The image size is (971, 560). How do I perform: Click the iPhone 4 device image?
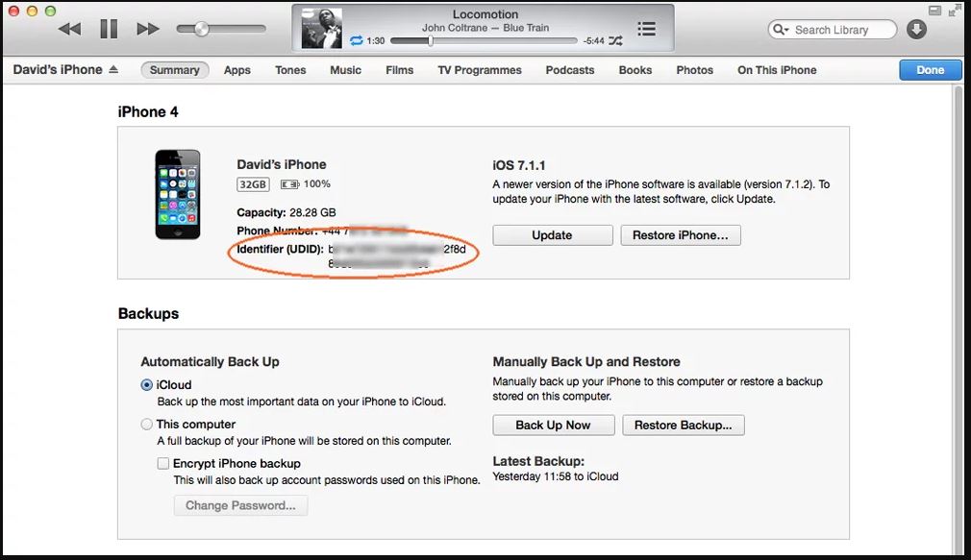pos(178,194)
